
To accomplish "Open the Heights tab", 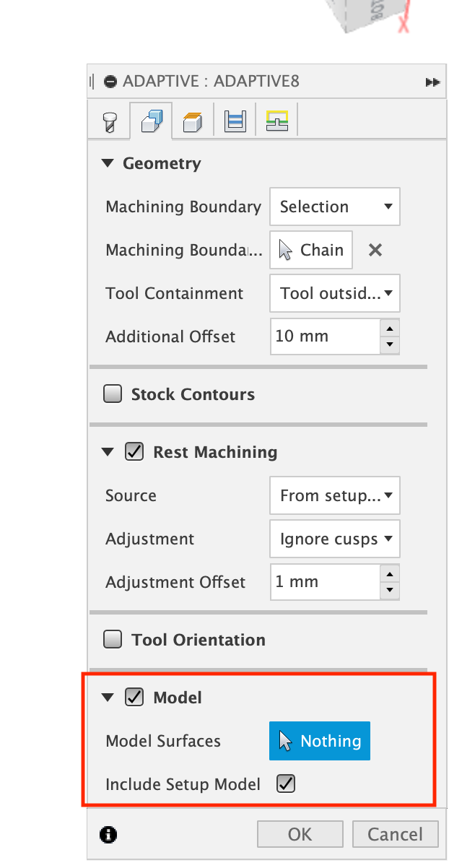I will point(193,121).
